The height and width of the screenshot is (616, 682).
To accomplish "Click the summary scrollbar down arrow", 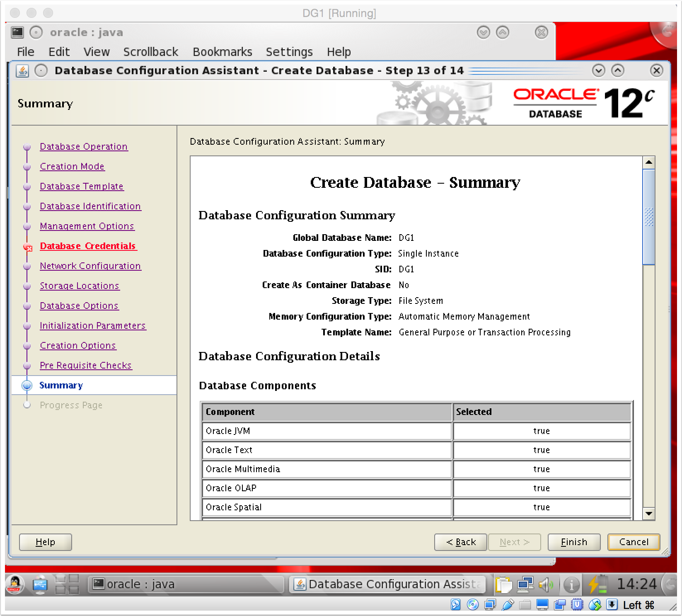I will pos(649,514).
